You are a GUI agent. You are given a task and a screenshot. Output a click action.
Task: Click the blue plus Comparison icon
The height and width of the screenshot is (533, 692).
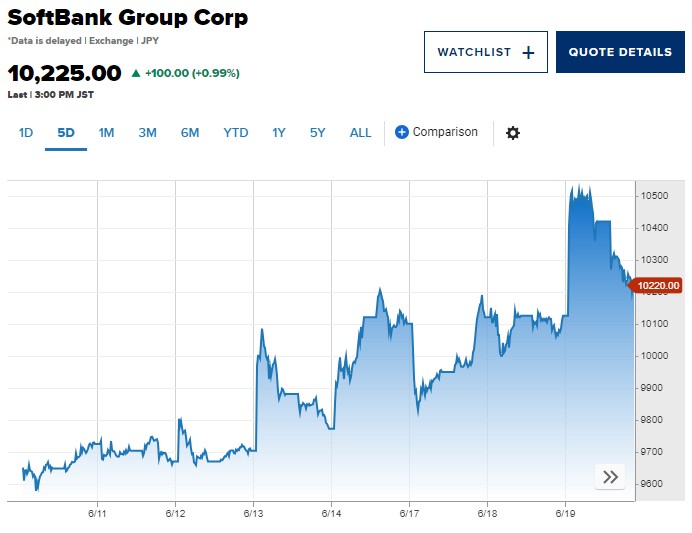click(401, 132)
